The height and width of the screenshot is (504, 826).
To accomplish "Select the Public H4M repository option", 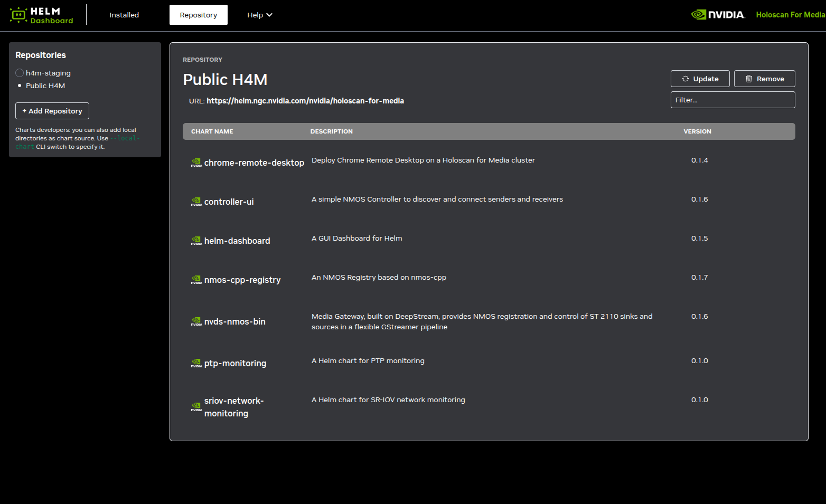I will [45, 85].
